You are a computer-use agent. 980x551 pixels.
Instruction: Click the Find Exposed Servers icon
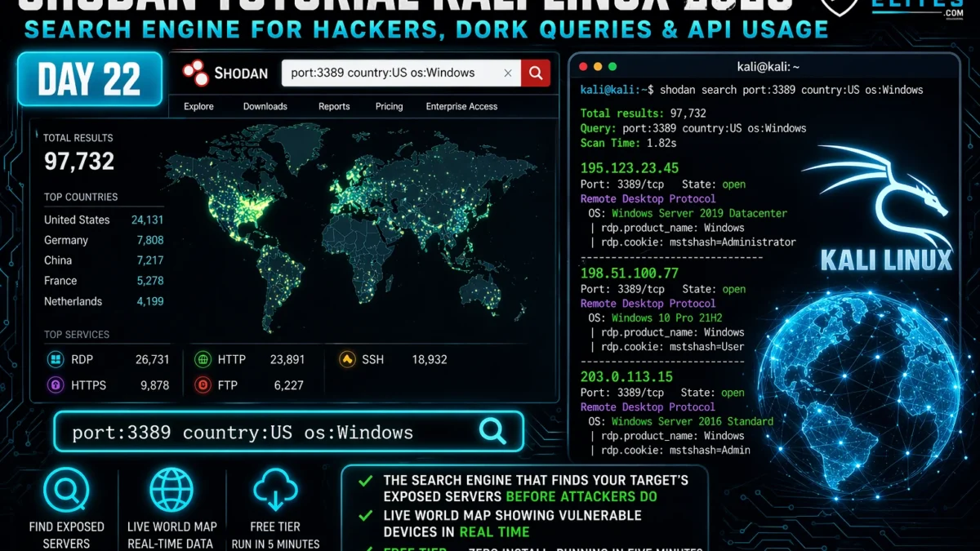pos(66,491)
